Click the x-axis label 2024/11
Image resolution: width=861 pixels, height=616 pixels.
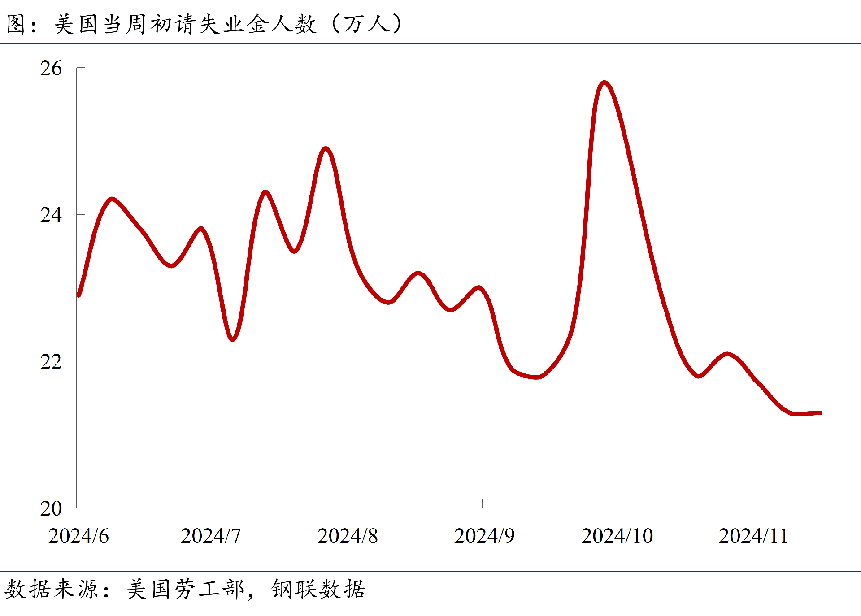pyautogui.click(x=753, y=536)
